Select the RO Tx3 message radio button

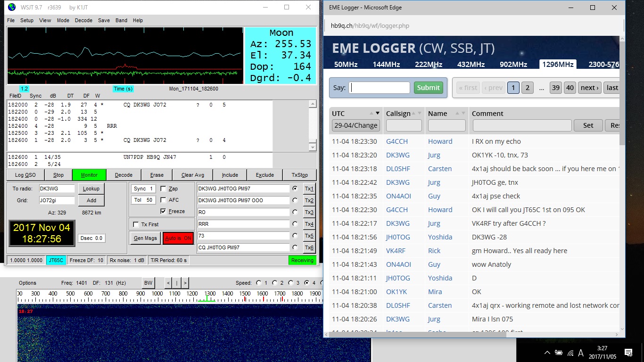(295, 212)
